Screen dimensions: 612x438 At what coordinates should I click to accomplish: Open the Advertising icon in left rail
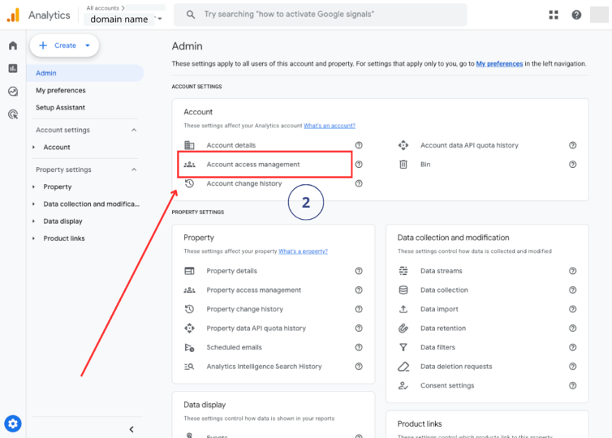point(13,114)
